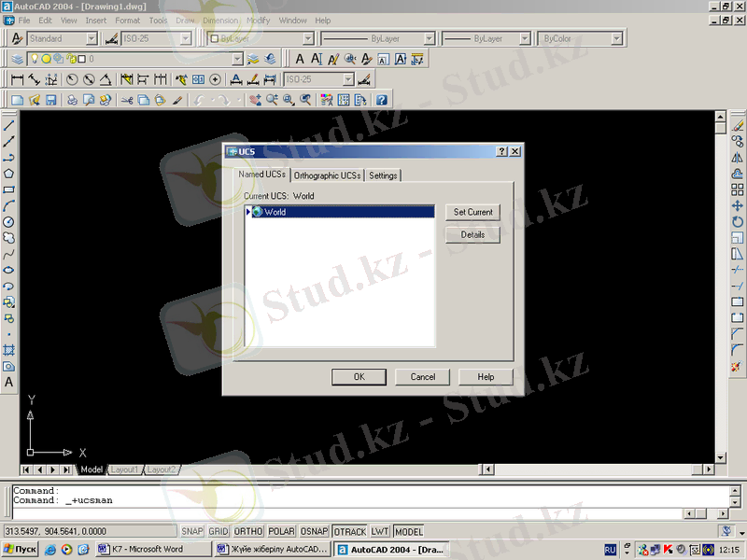Click the Array tool in Modify toolbar
Viewport: 747px width, 560px height.
click(x=738, y=189)
